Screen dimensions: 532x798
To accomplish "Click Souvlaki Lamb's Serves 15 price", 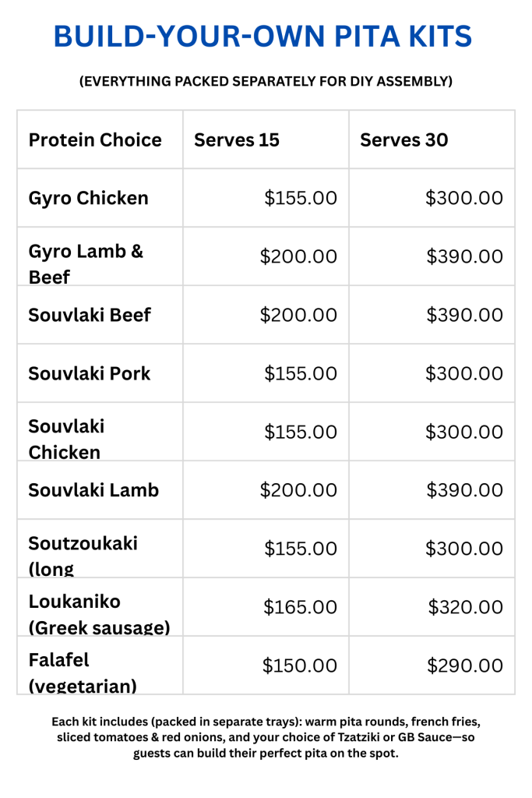I will [x=298, y=490].
